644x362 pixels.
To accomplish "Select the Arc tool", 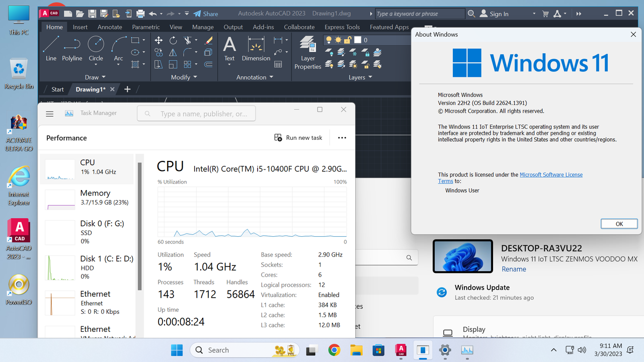I will (x=118, y=49).
